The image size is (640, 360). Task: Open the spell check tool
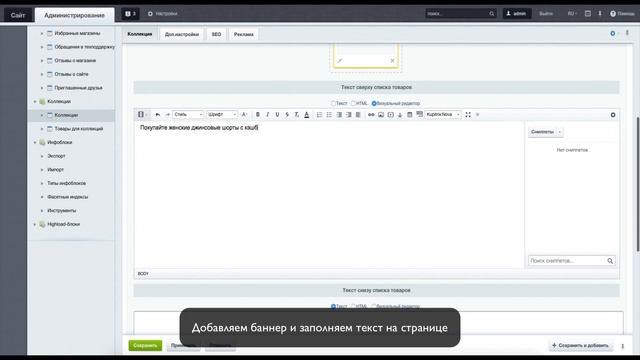[x=420, y=114]
